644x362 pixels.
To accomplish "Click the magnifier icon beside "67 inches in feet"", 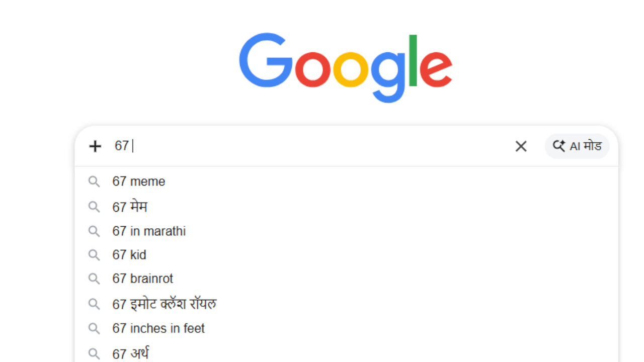I will (x=94, y=328).
